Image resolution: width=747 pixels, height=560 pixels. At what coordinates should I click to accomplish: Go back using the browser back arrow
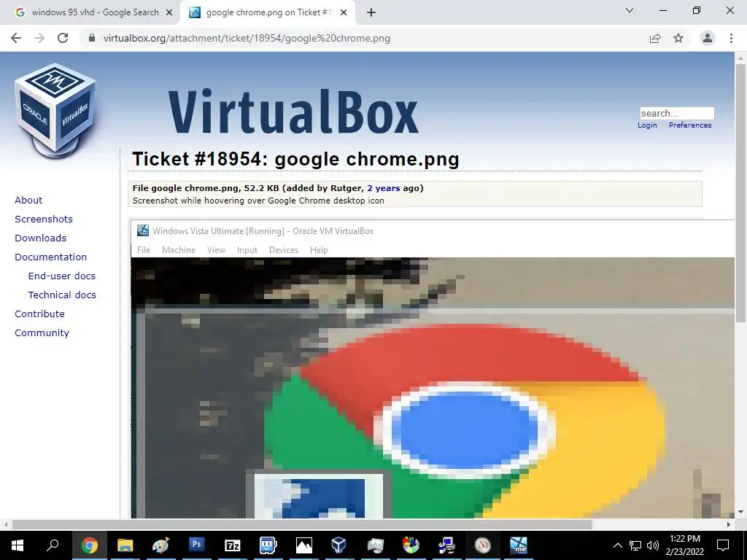tap(16, 38)
